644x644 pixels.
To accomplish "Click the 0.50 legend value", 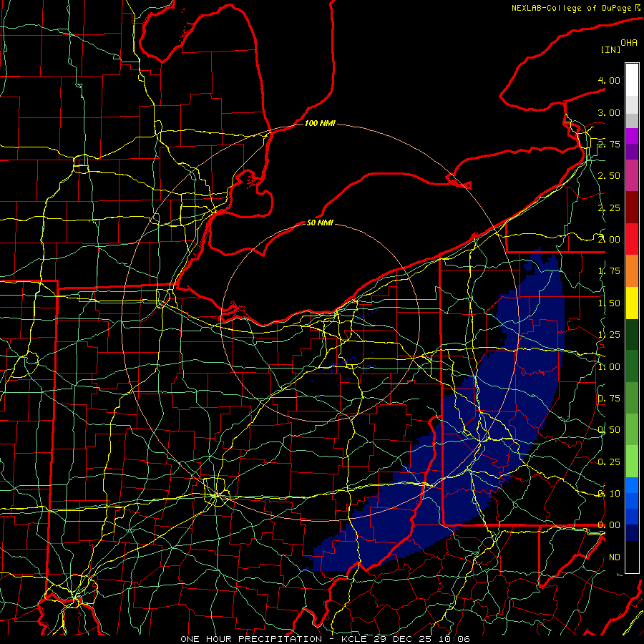I will (x=609, y=430).
